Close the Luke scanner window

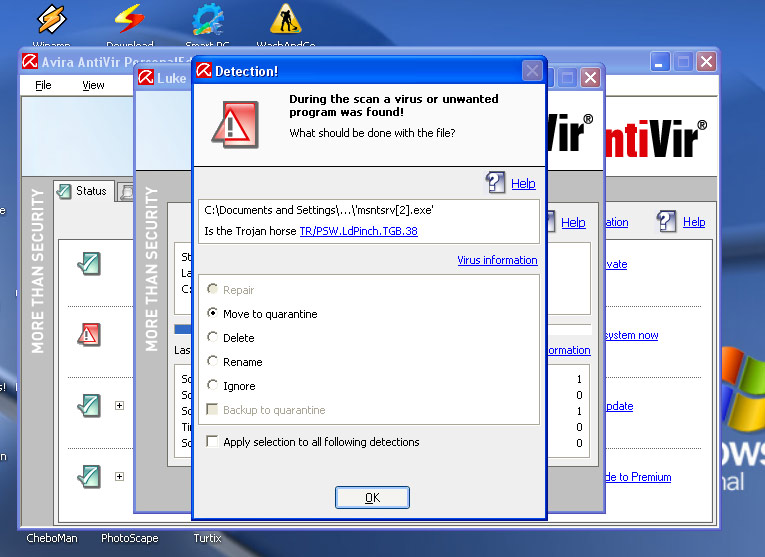[590, 78]
